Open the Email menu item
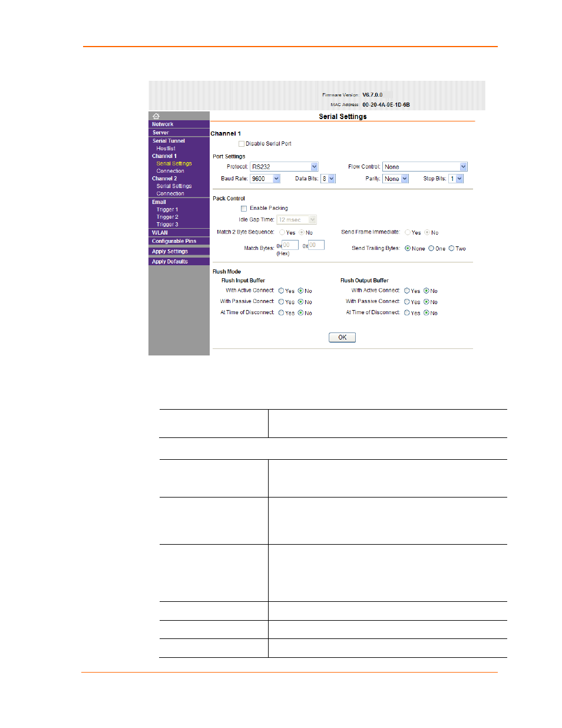This screenshot has width=562, height=728. coord(159,202)
